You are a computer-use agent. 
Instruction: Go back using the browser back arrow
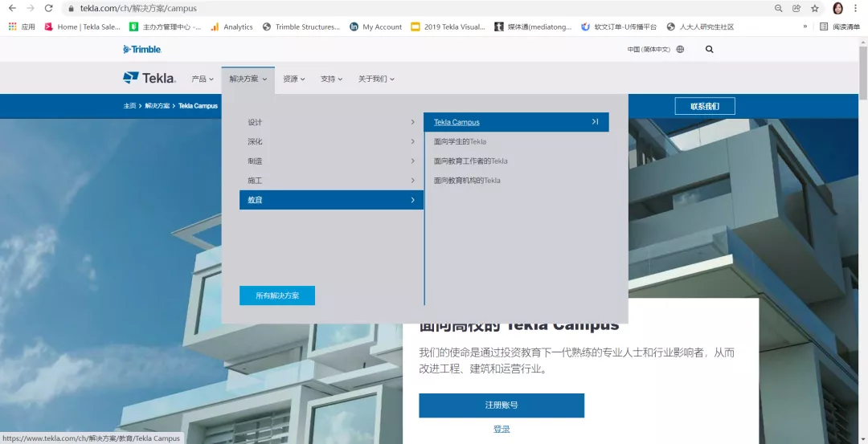12,8
